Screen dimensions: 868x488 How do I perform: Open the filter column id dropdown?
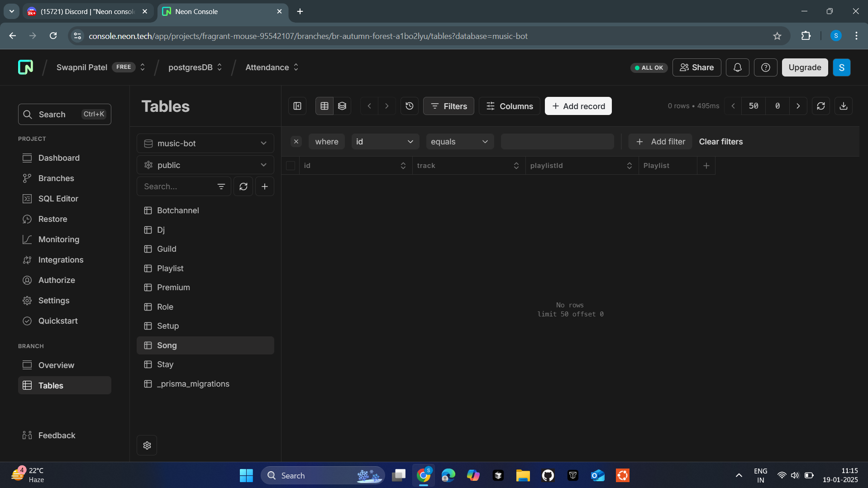pyautogui.click(x=385, y=142)
